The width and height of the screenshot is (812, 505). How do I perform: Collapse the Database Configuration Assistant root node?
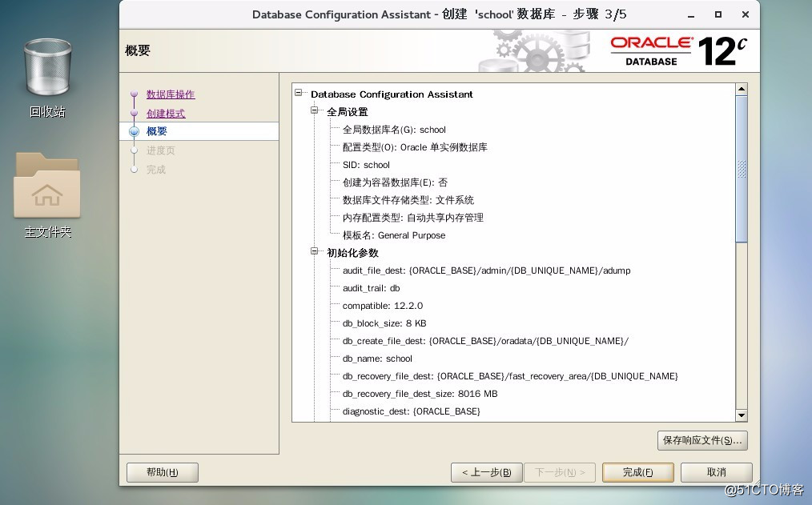(x=298, y=93)
